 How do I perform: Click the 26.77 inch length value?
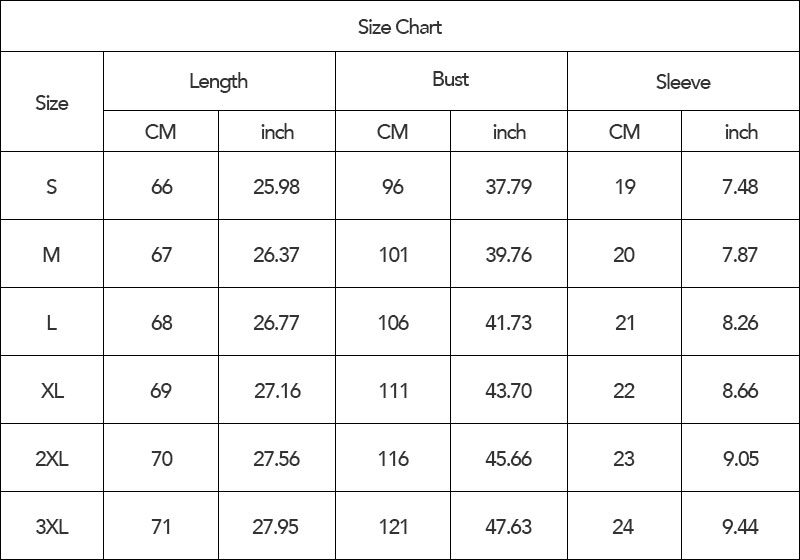[x=276, y=323]
